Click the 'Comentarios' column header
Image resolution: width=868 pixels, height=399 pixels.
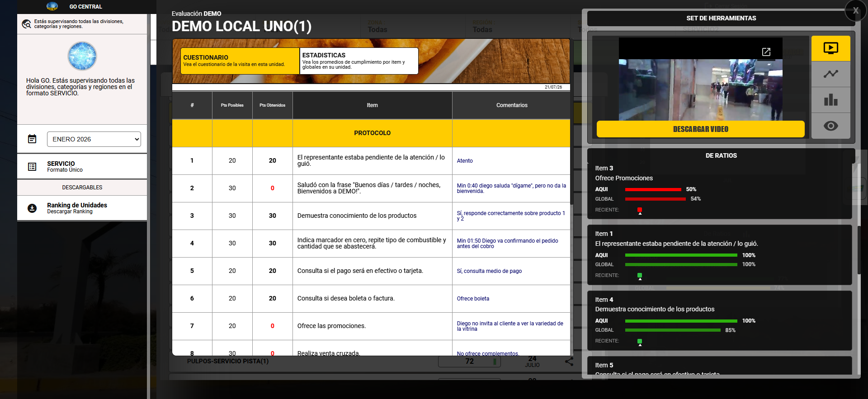point(511,105)
